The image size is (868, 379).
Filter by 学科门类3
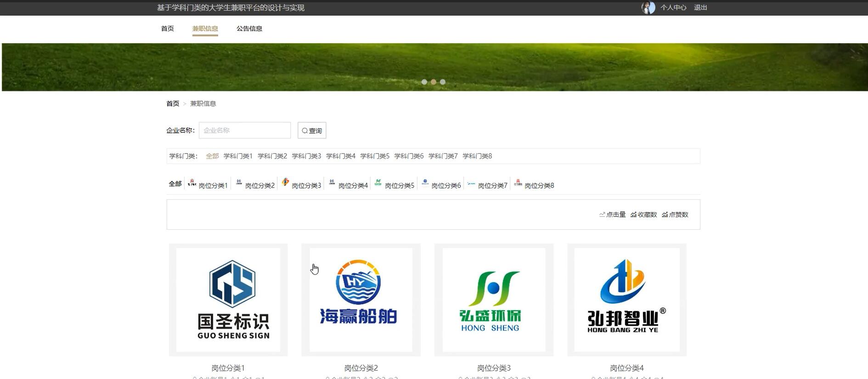[x=306, y=156]
